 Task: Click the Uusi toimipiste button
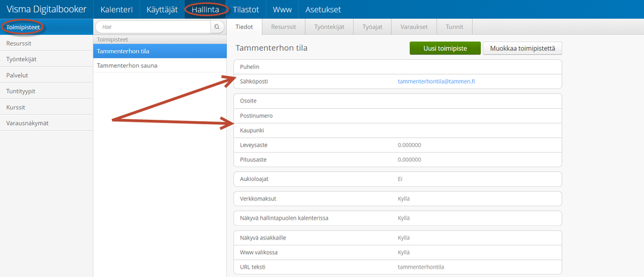click(445, 48)
